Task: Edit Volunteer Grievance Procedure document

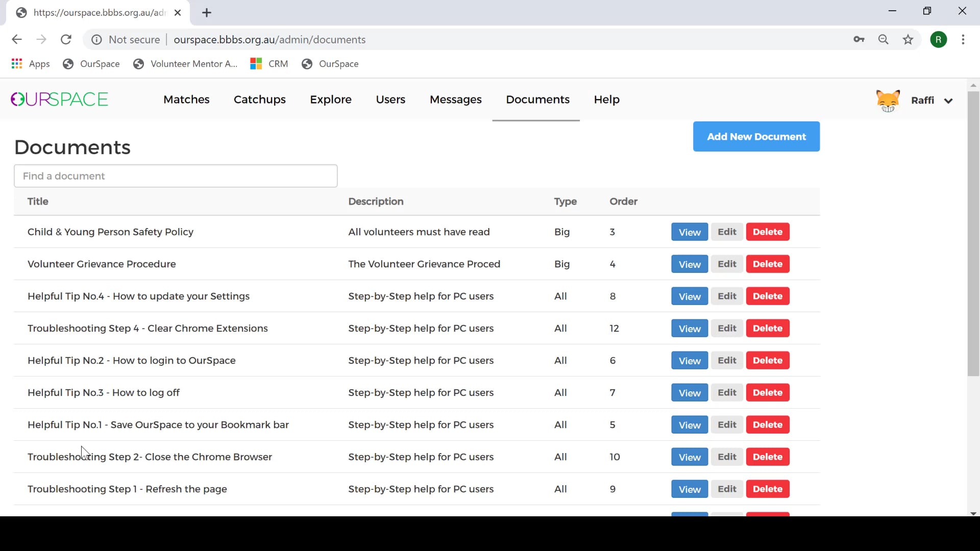Action: click(x=727, y=264)
